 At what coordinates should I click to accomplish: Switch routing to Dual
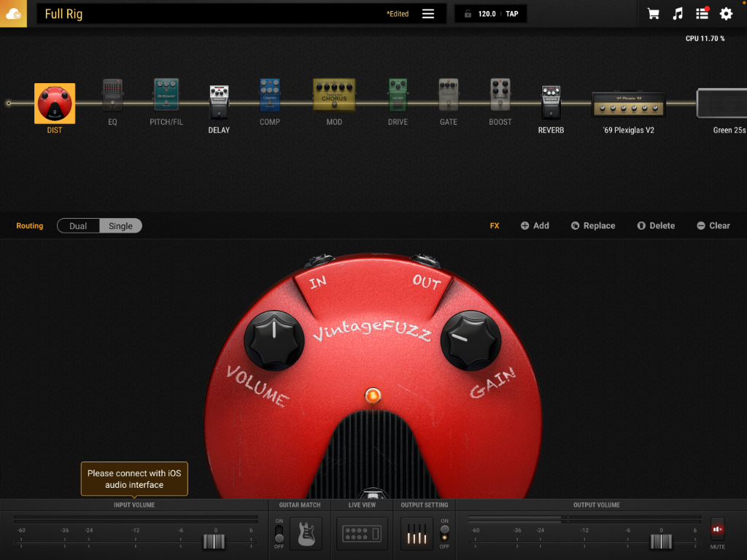tap(78, 226)
